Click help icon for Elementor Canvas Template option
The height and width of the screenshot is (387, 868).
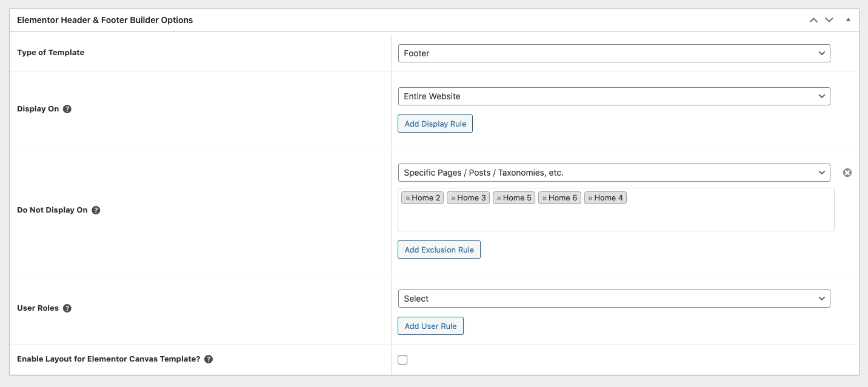coord(209,359)
